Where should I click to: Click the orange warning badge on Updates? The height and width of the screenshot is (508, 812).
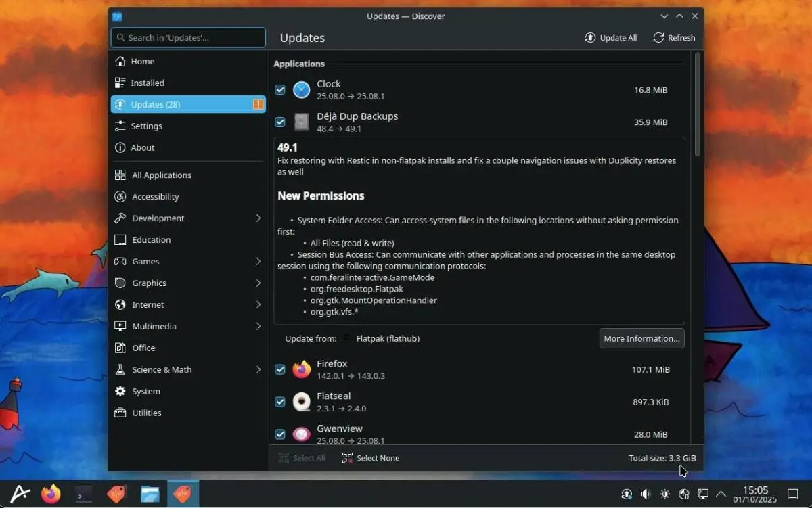258,104
